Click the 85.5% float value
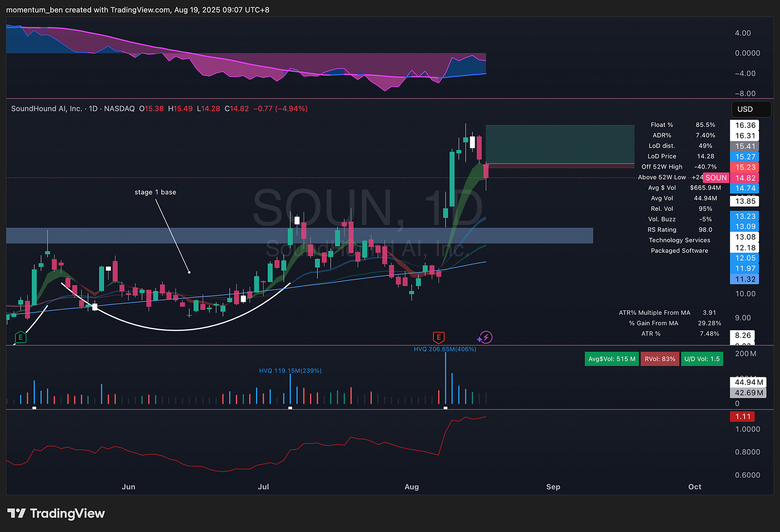 click(705, 125)
